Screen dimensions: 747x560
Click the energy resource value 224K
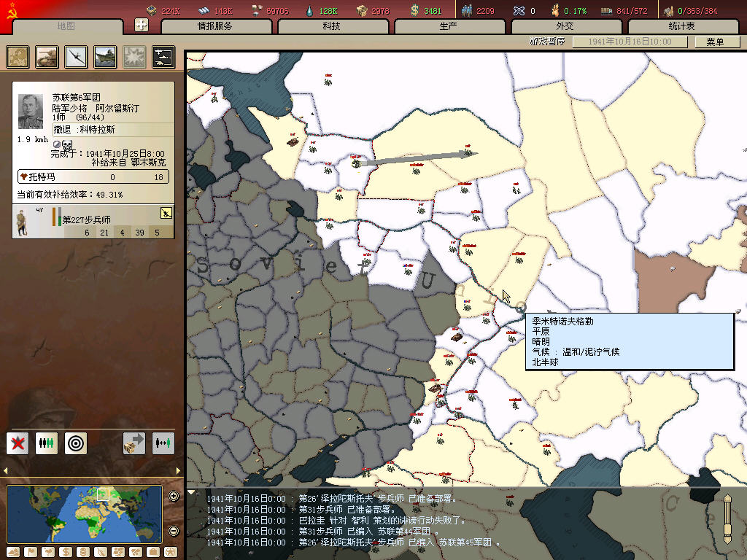click(171, 11)
